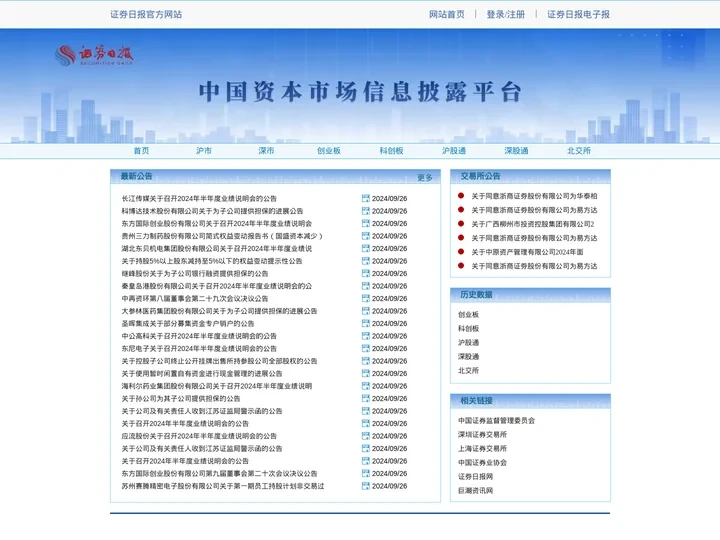This screenshot has width=720, height=540.
Task: Go to 网站首页 in top header
Action: [446, 14]
